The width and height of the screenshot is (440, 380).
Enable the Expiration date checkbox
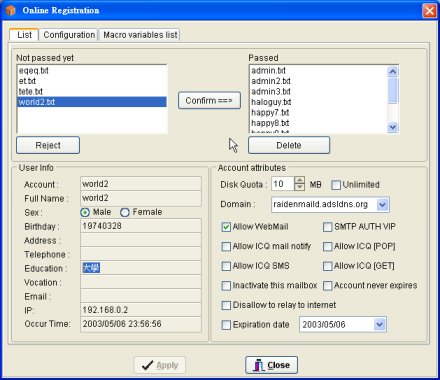pos(226,325)
